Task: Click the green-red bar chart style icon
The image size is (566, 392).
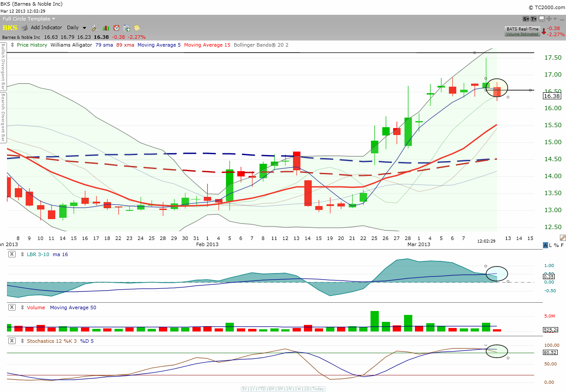Action: click(x=105, y=28)
